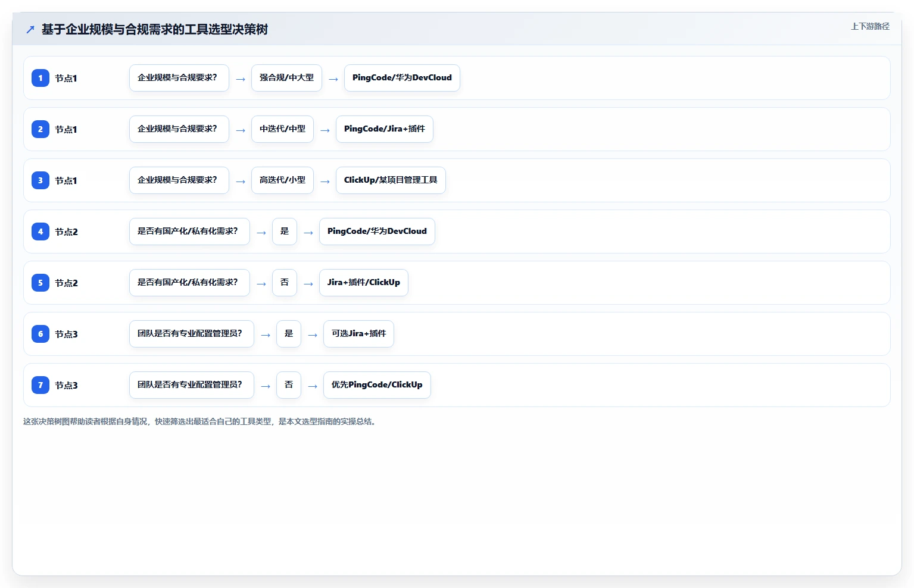Click the Jira+插件/ClickUp result box

tap(364, 283)
